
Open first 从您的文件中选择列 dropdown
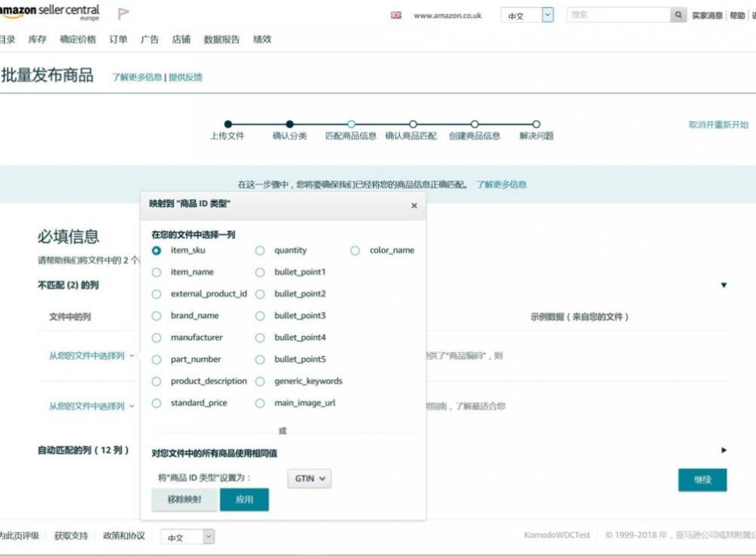[91, 356]
